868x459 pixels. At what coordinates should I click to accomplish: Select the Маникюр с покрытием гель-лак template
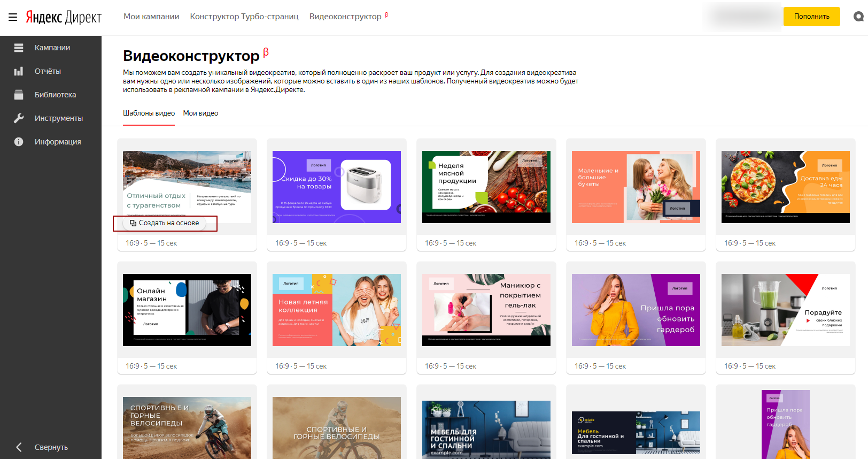click(x=486, y=310)
